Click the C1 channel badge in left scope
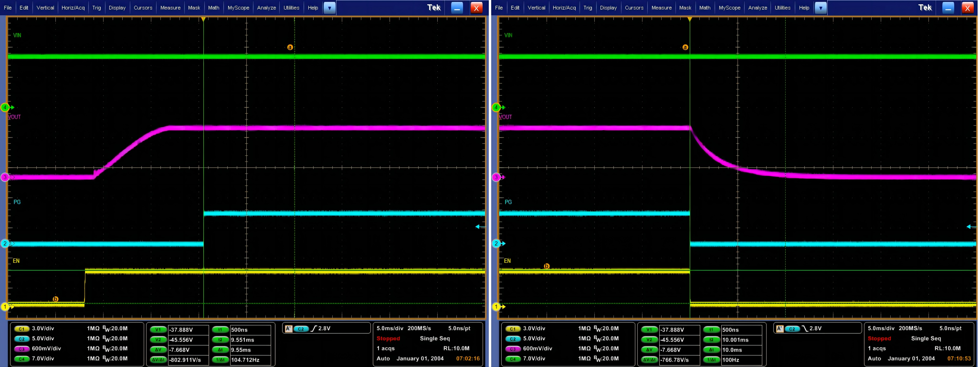The height and width of the screenshot is (367, 980). 21,329
